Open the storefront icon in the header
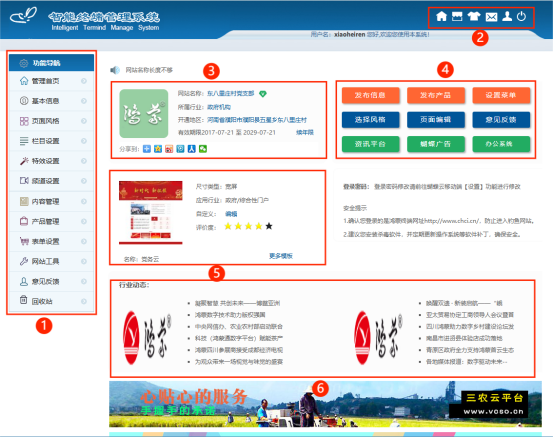 tap(457, 16)
